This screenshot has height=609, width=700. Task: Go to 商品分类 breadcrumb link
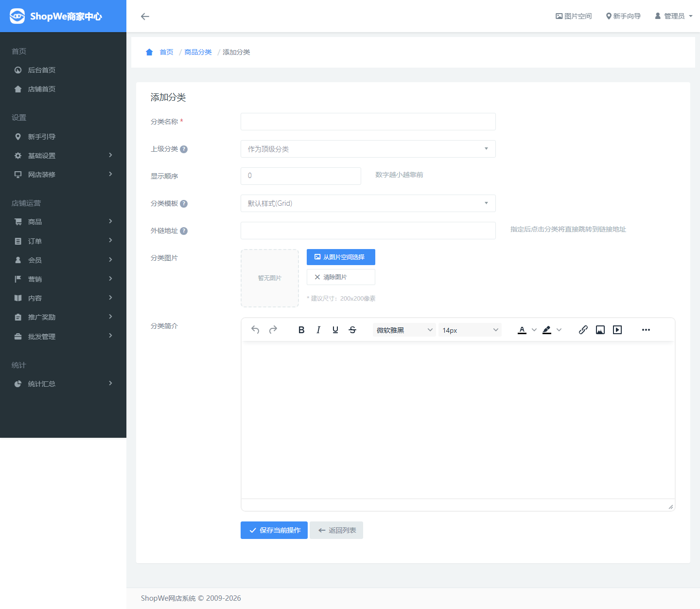(198, 52)
